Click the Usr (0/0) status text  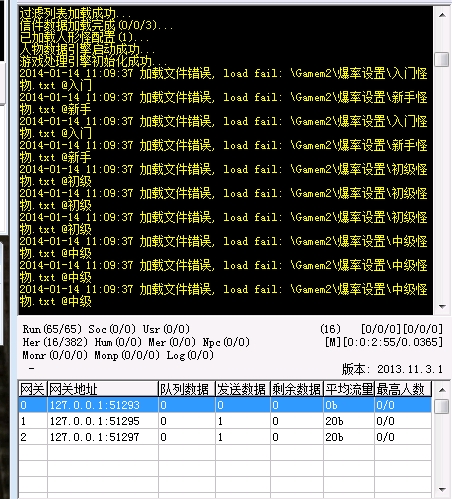tap(166, 329)
